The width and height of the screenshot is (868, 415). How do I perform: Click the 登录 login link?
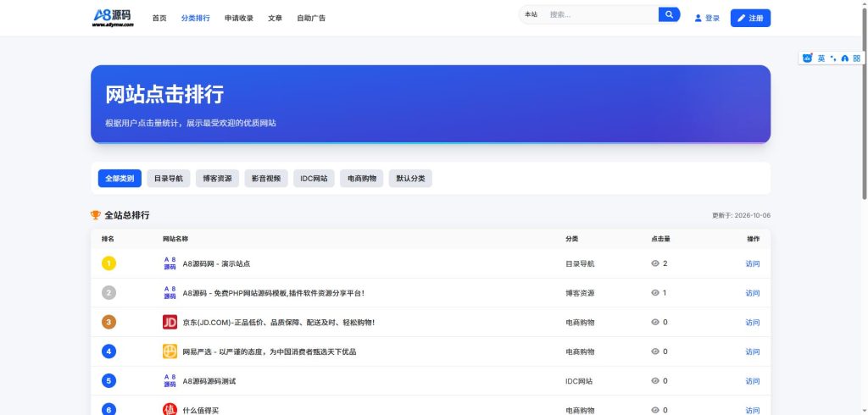coord(707,19)
